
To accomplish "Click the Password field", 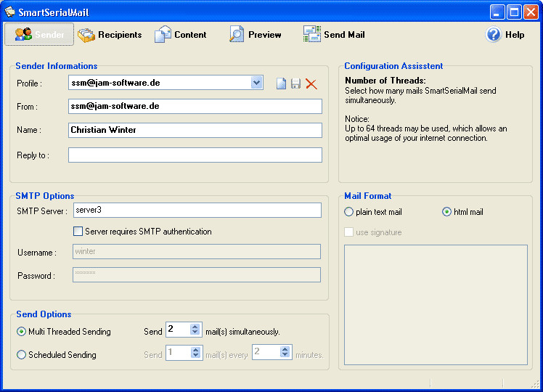I will (196, 274).
